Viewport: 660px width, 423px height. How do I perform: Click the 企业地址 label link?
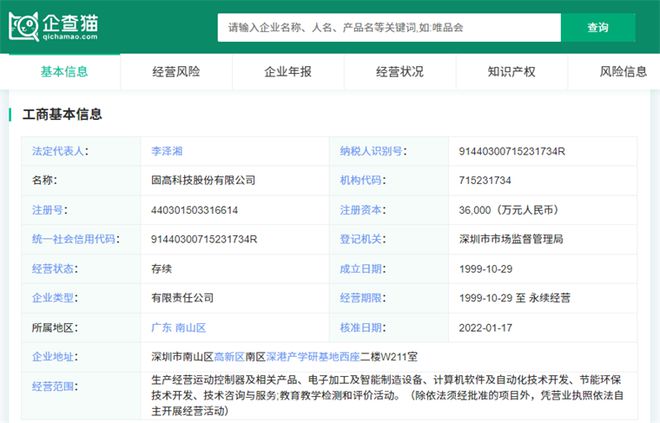click(x=53, y=357)
